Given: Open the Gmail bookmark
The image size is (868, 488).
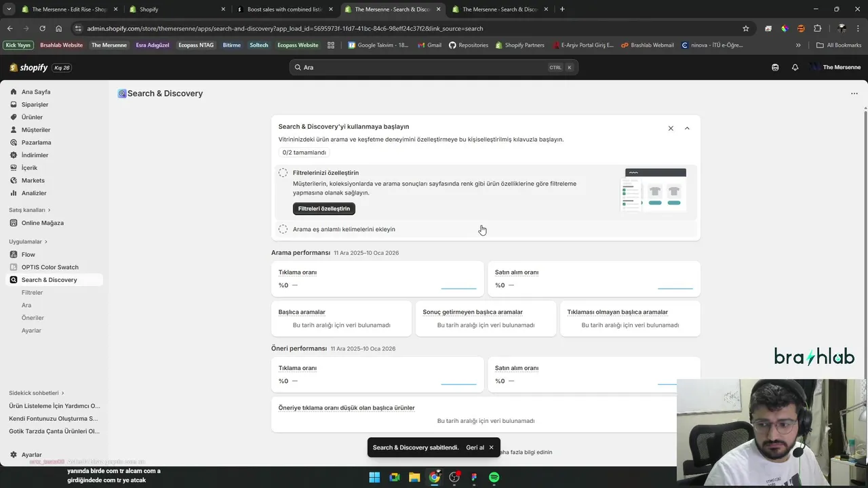Looking at the screenshot, I should pos(429,45).
